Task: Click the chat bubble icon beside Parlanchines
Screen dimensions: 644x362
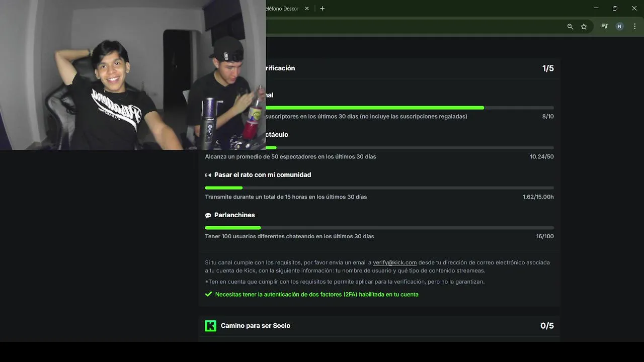Action: click(x=208, y=215)
